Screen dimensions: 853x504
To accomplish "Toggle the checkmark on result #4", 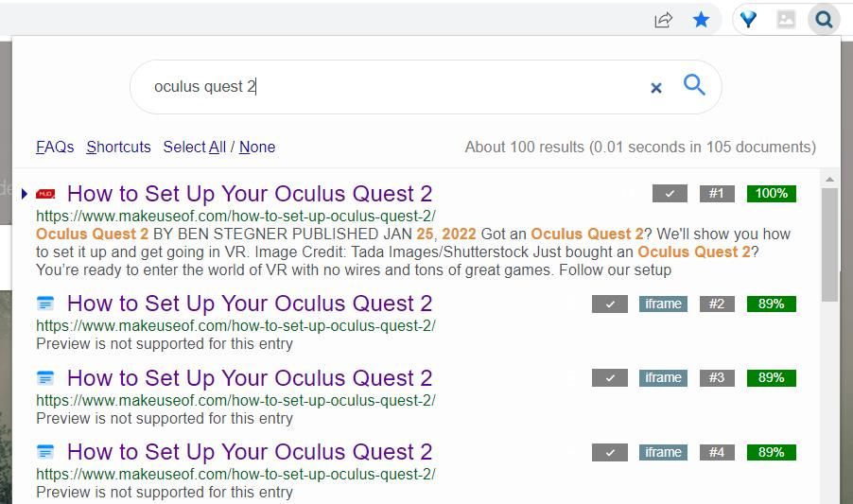I will coord(609,452).
